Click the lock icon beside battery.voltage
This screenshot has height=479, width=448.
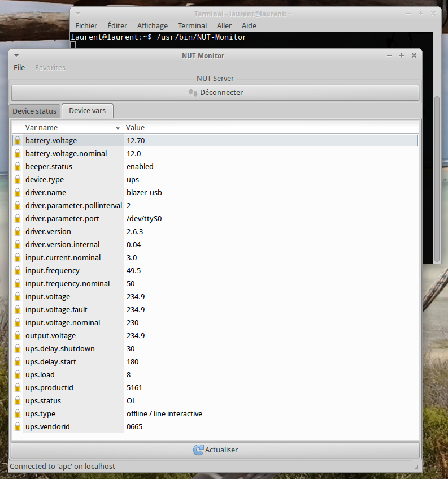[x=18, y=140]
